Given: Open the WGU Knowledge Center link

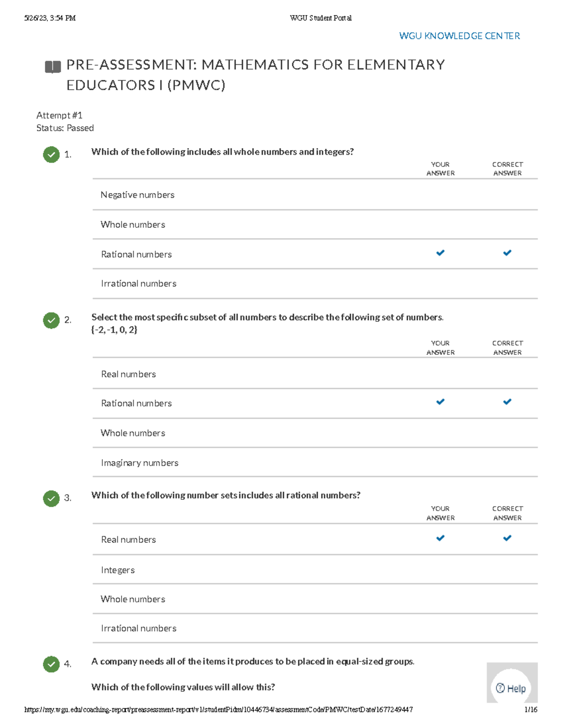Looking at the screenshot, I should pyautogui.click(x=459, y=36).
